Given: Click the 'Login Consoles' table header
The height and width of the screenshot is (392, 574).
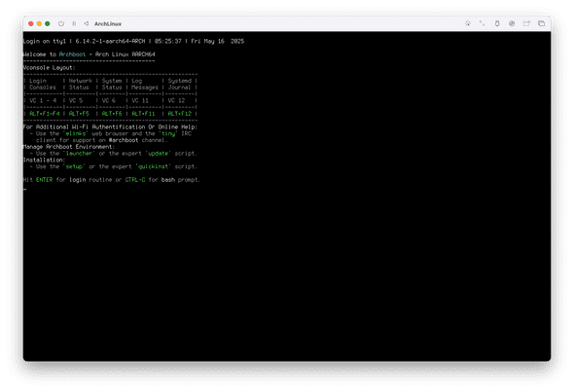Looking at the screenshot, I should pos(43,85).
